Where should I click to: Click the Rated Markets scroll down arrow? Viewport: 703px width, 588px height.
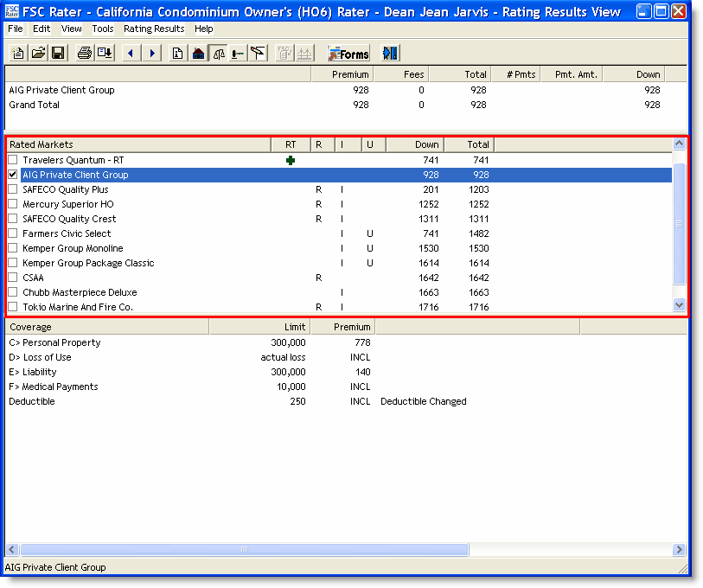coord(680,305)
